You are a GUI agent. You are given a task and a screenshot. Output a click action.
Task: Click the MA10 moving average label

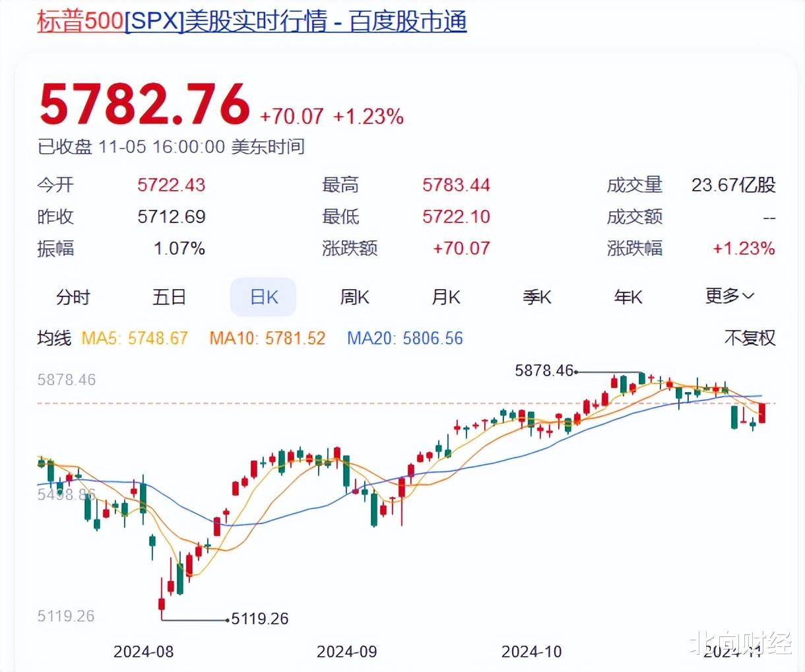(x=267, y=339)
